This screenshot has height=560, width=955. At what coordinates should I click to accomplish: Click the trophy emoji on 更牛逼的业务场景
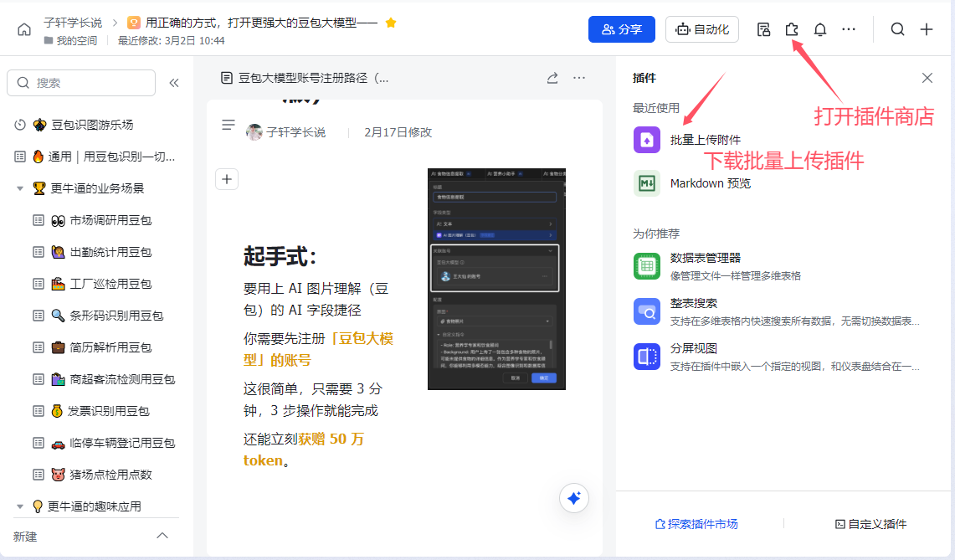coord(39,188)
